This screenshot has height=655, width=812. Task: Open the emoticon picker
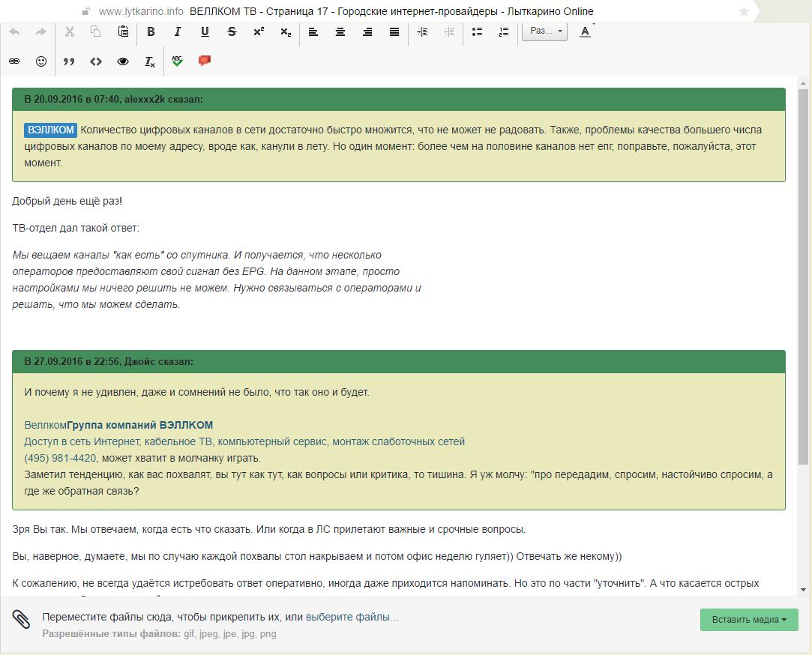(41, 61)
